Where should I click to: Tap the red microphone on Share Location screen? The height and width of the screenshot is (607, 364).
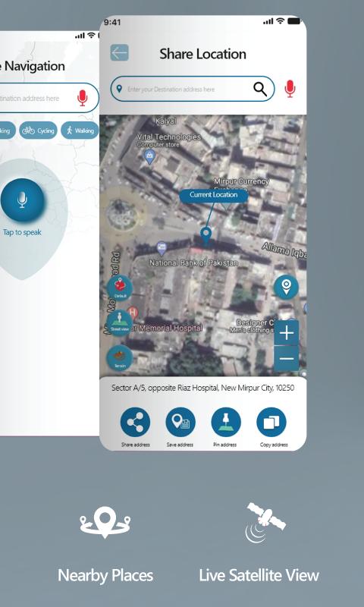tap(290, 89)
